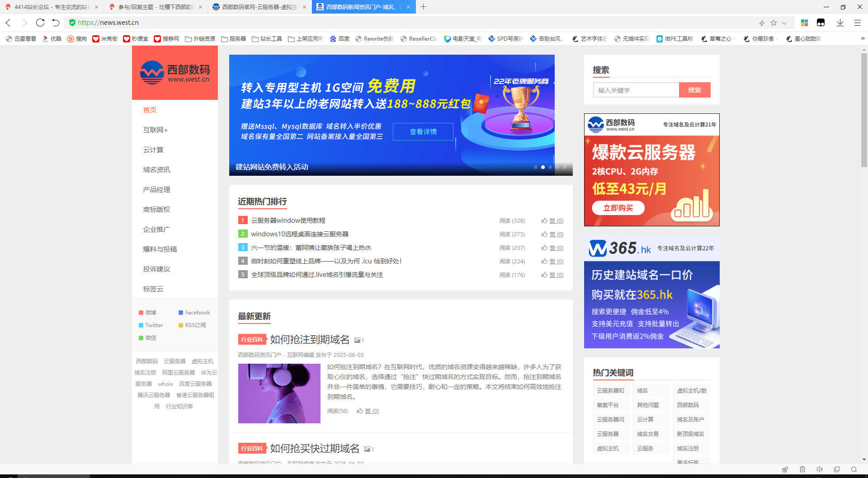Open the 外链资源 bookmark folder
This screenshot has height=478, width=868.
coord(200,39)
